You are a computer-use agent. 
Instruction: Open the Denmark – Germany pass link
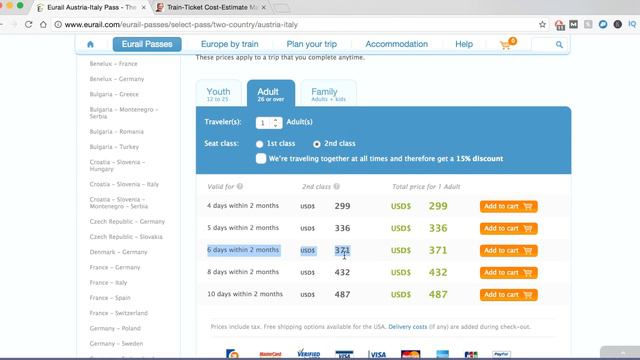point(118,252)
